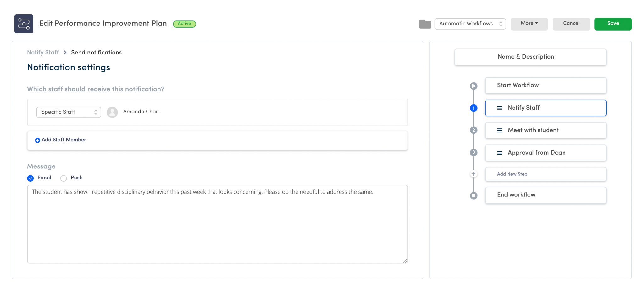This screenshot has height=293, width=644.
Task: Click the Amanda Chait name
Action: click(141, 112)
